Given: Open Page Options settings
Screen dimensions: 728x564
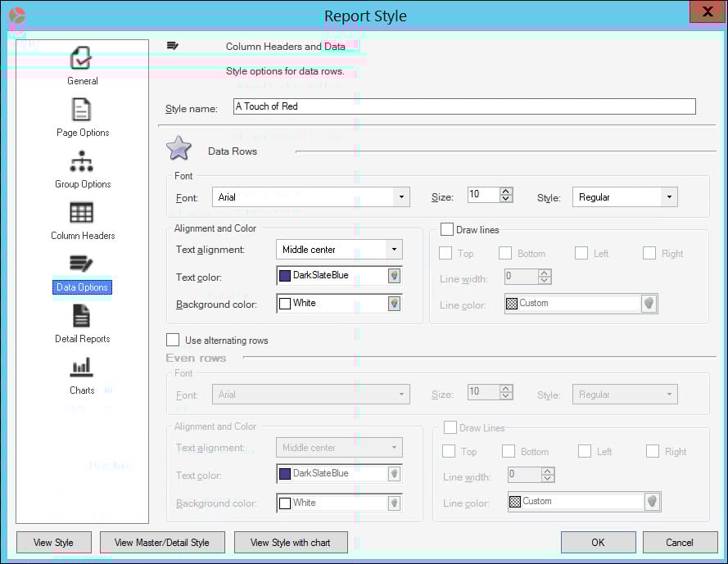Looking at the screenshot, I should pos(82,115).
